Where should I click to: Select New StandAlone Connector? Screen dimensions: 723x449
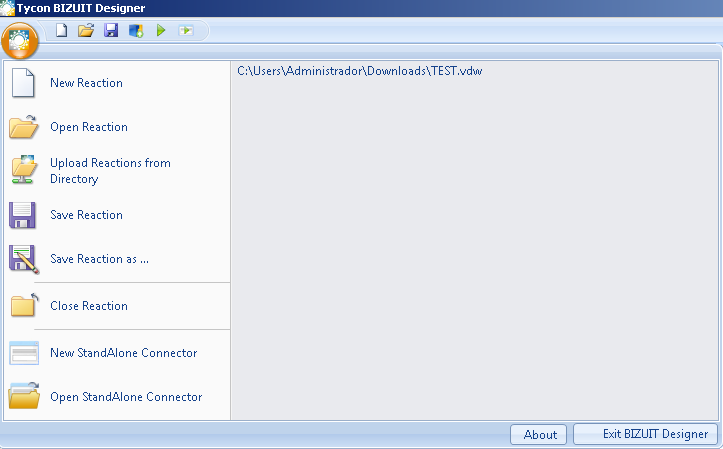[x=117, y=353]
